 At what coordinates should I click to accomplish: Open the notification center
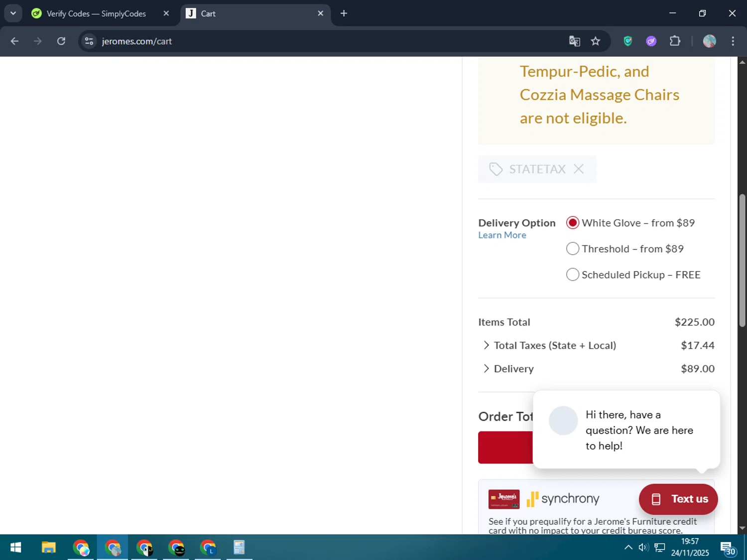click(x=727, y=548)
